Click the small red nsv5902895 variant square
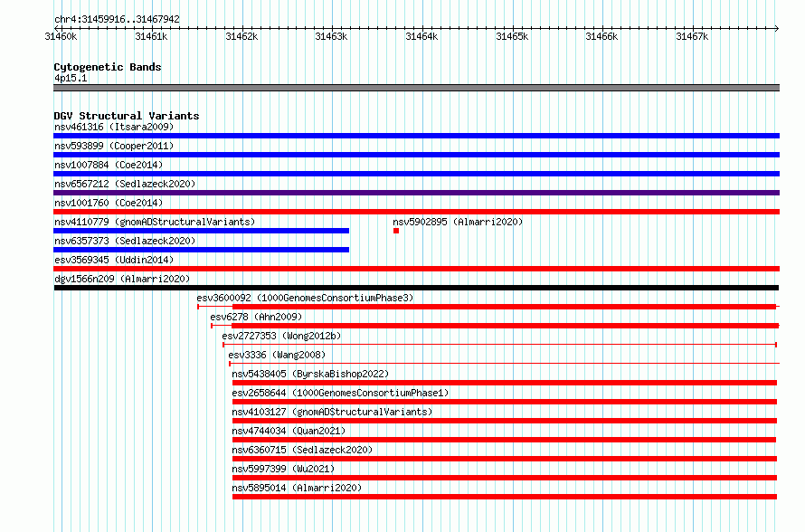The width and height of the screenshot is (805, 532). tap(396, 231)
